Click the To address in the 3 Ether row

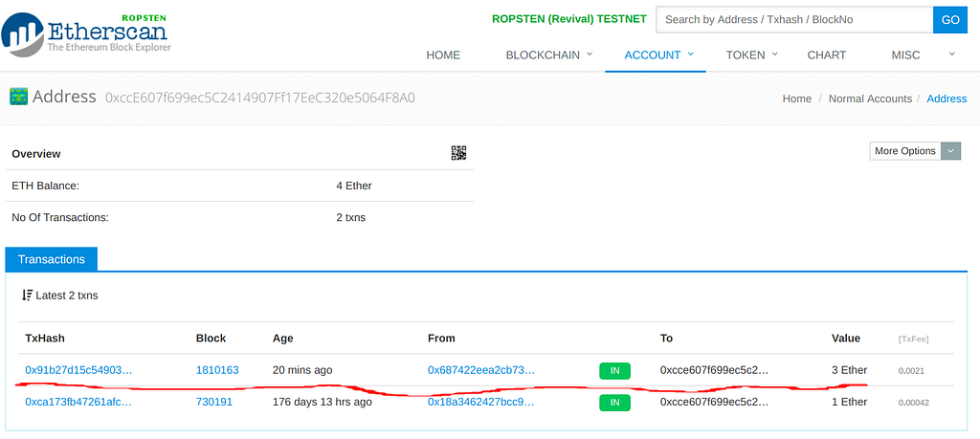[x=714, y=370]
